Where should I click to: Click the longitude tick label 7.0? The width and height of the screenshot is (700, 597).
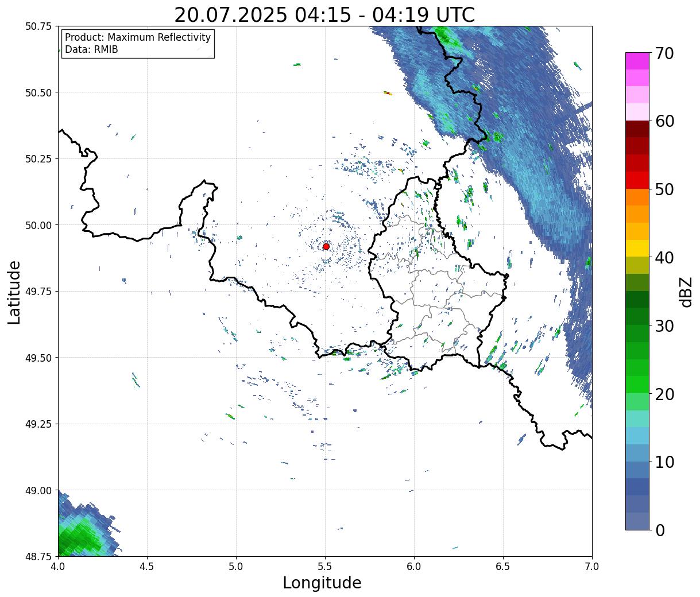(x=592, y=566)
